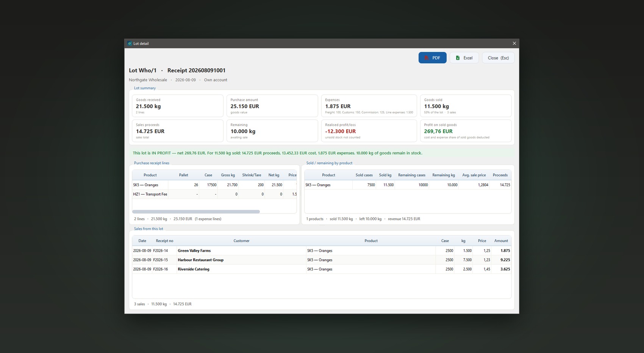The width and height of the screenshot is (644, 353).
Task: Click the Purchase amount 25.150 EUR card
Action: pos(272,106)
